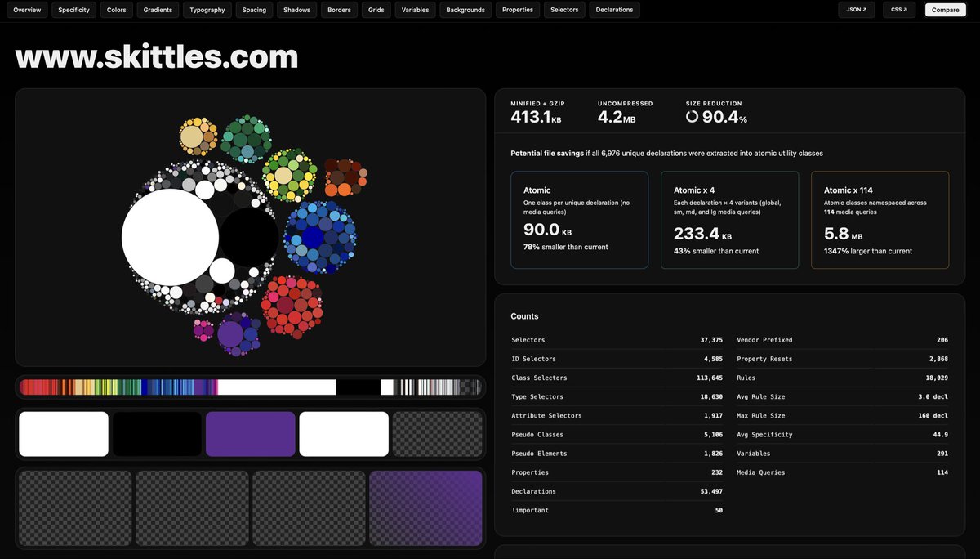Click the Counts section heading
Image resolution: width=980 pixels, height=559 pixels.
pyautogui.click(x=524, y=316)
